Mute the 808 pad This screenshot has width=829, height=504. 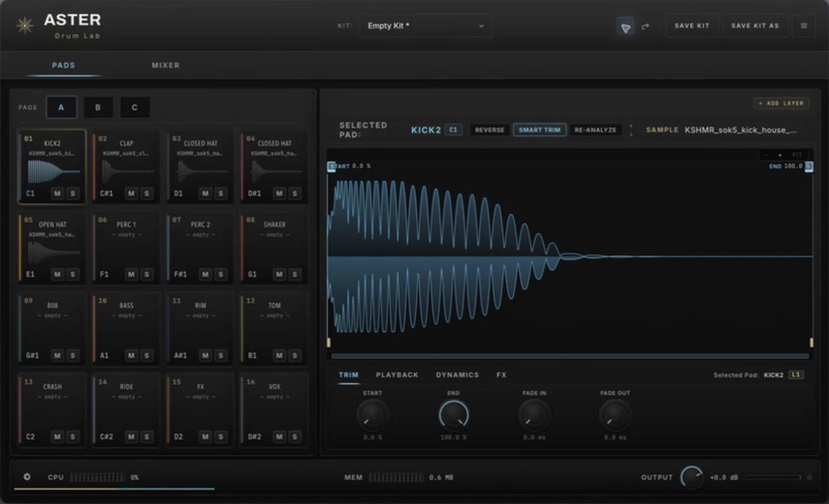(57, 355)
